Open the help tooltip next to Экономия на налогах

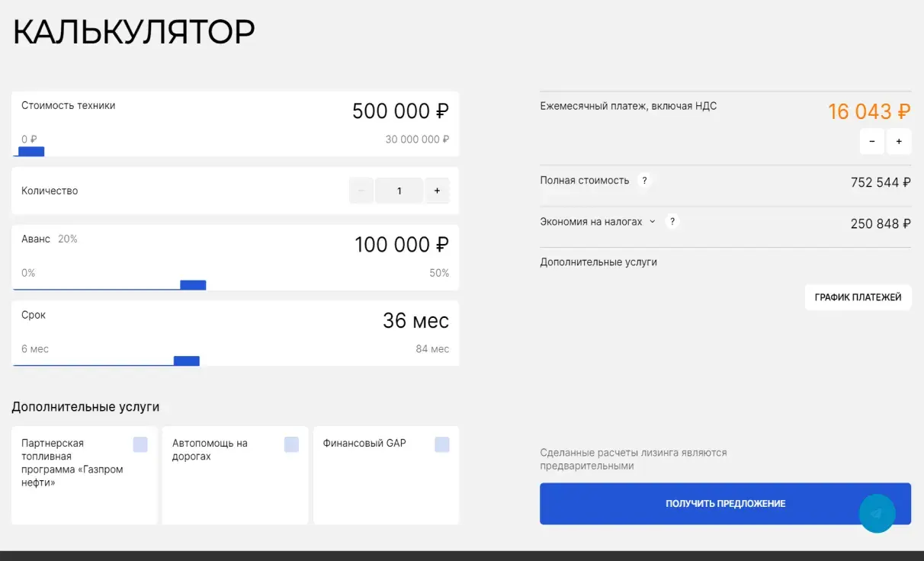672,222
